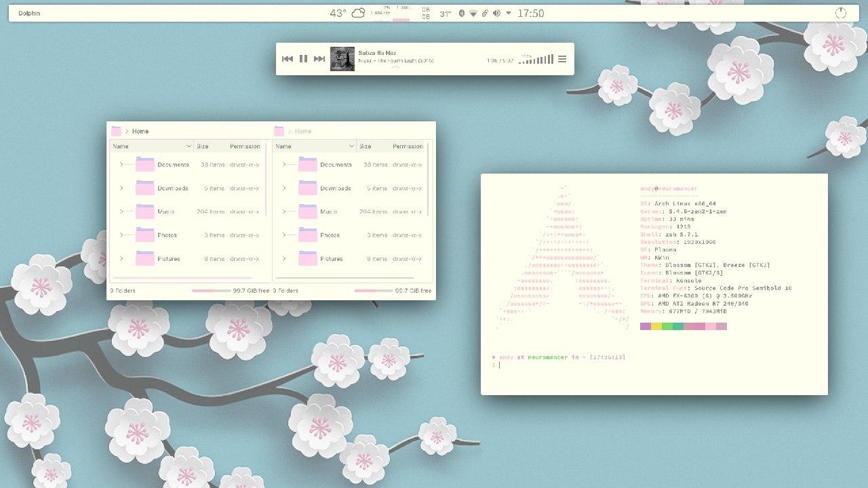Click the Sabza Ba Naz album cover
This screenshot has width=868, height=488.
pyautogui.click(x=342, y=59)
